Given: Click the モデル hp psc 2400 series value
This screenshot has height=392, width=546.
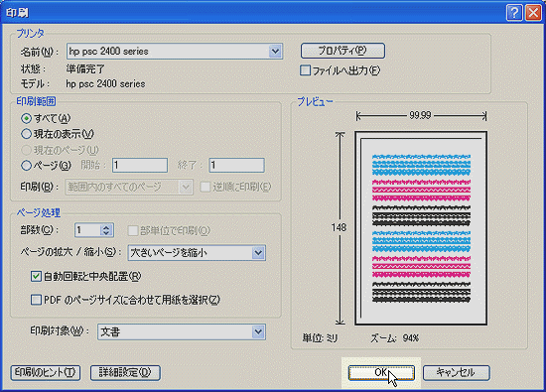Looking at the screenshot, I should point(105,84).
